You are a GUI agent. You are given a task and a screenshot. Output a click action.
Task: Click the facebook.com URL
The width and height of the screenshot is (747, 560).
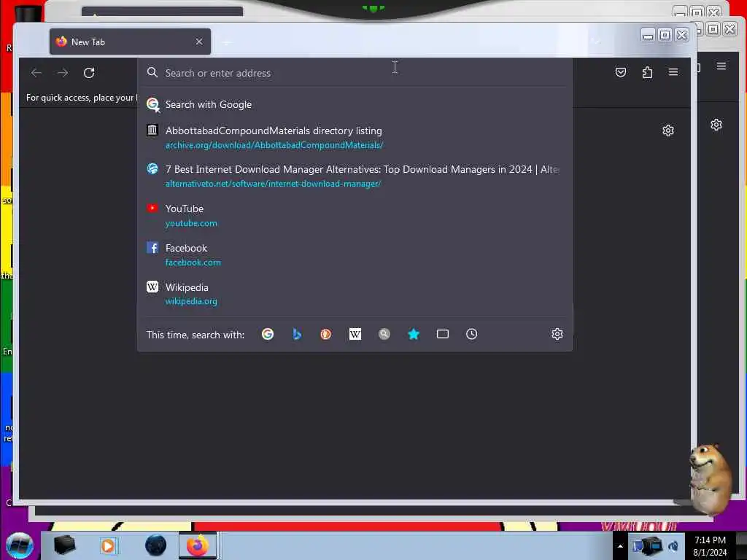pyautogui.click(x=193, y=262)
